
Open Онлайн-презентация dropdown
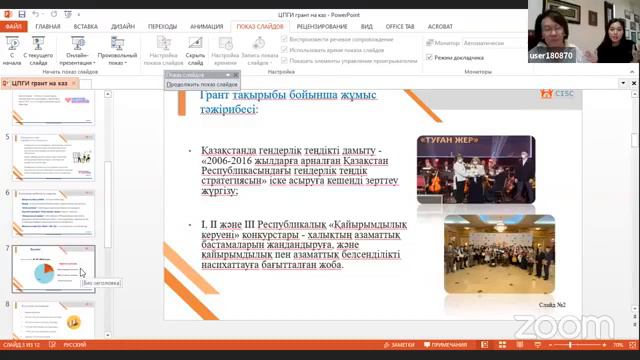[77, 51]
